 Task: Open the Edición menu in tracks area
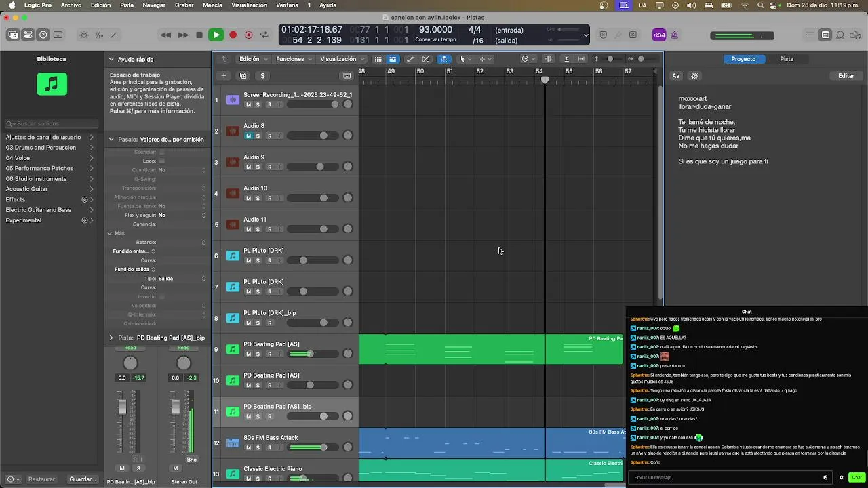[x=254, y=59]
